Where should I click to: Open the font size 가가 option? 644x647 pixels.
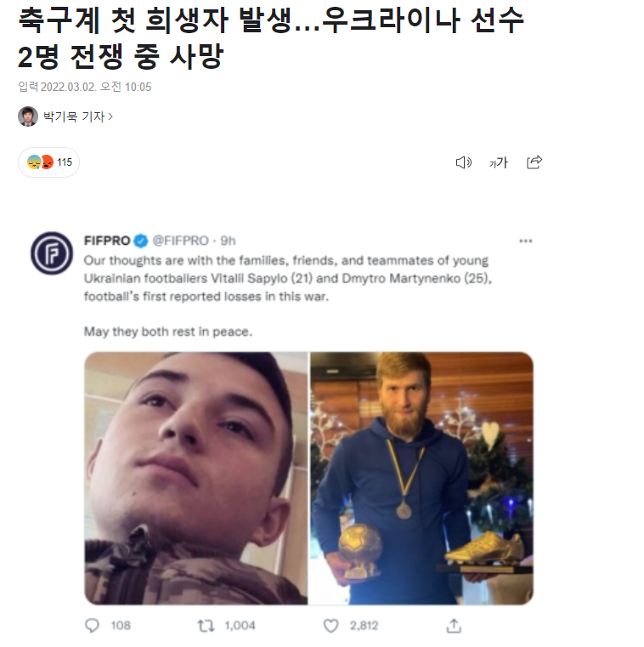pos(499,162)
